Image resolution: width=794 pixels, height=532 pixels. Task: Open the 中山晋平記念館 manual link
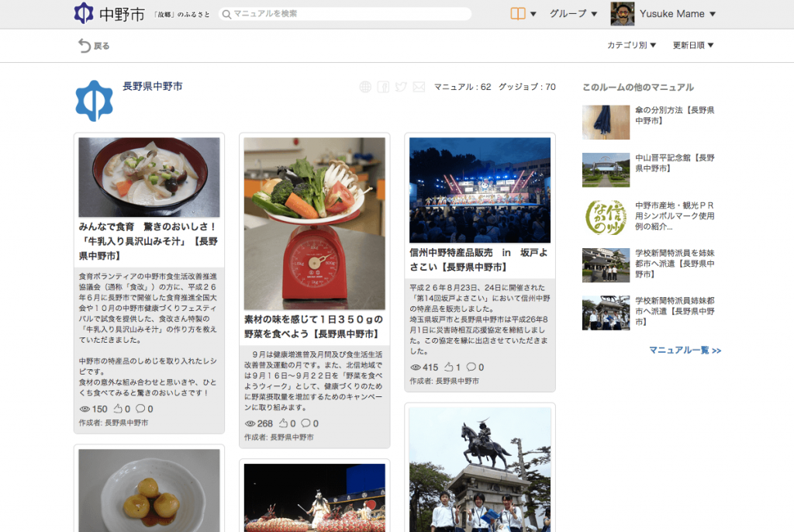(x=675, y=163)
